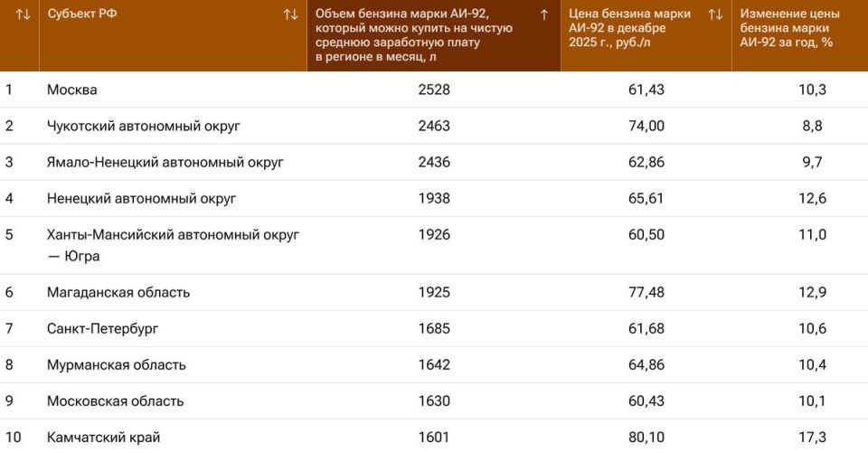Image resolution: width=868 pixels, height=453 pixels.
Task: Click the Цена бензина марки АИ-92 header text
Action: 629,28
